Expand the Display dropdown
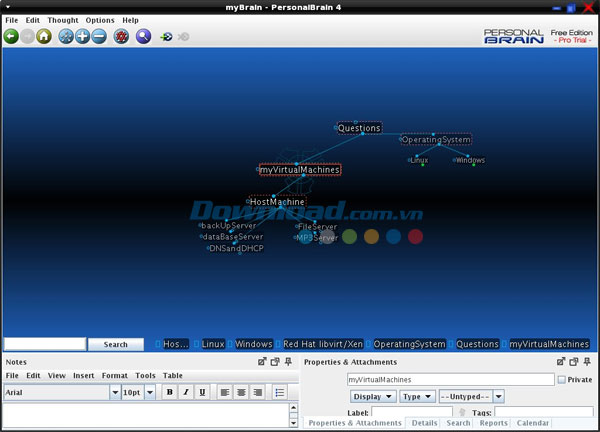The height and width of the screenshot is (432, 600). pyautogui.click(x=373, y=397)
